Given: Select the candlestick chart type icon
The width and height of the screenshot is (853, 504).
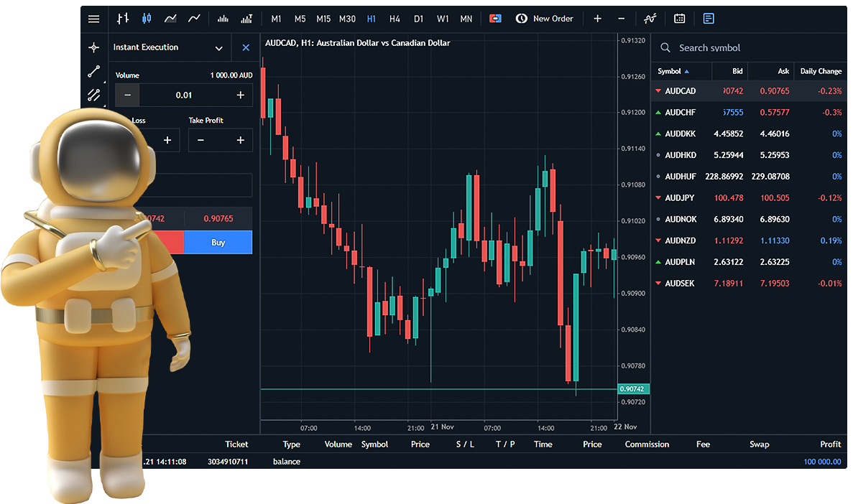Looking at the screenshot, I should [x=147, y=19].
